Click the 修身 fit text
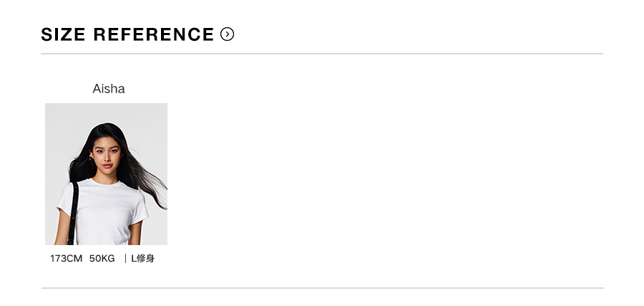The image size is (644, 306). [x=146, y=259]
